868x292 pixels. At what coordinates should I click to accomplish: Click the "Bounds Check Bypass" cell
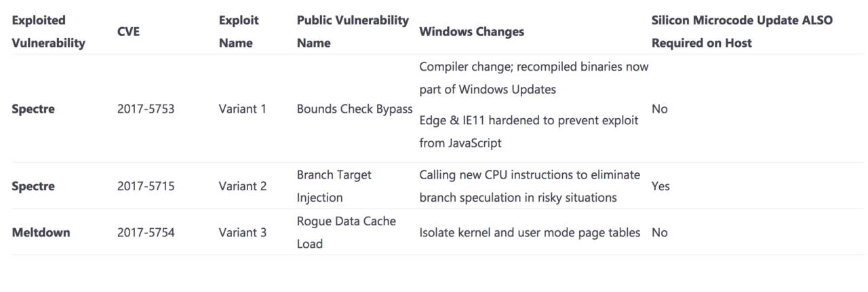(355, 109)
